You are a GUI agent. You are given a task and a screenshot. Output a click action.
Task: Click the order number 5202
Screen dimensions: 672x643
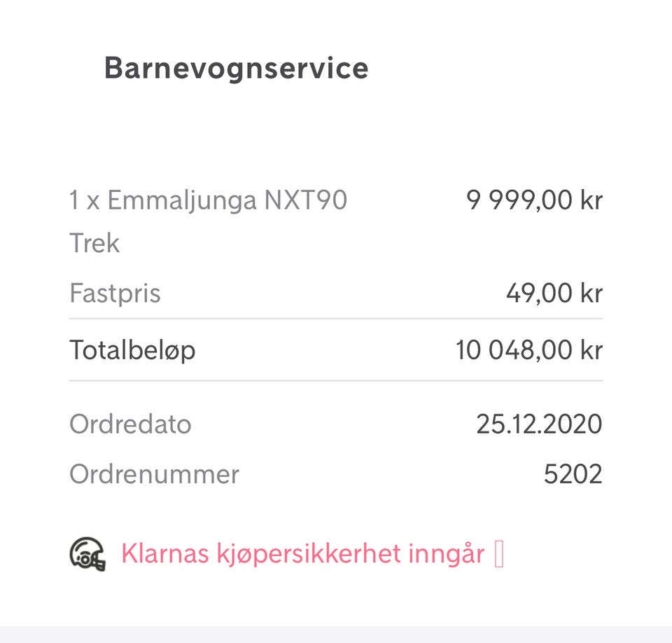(x=573, y=474)
